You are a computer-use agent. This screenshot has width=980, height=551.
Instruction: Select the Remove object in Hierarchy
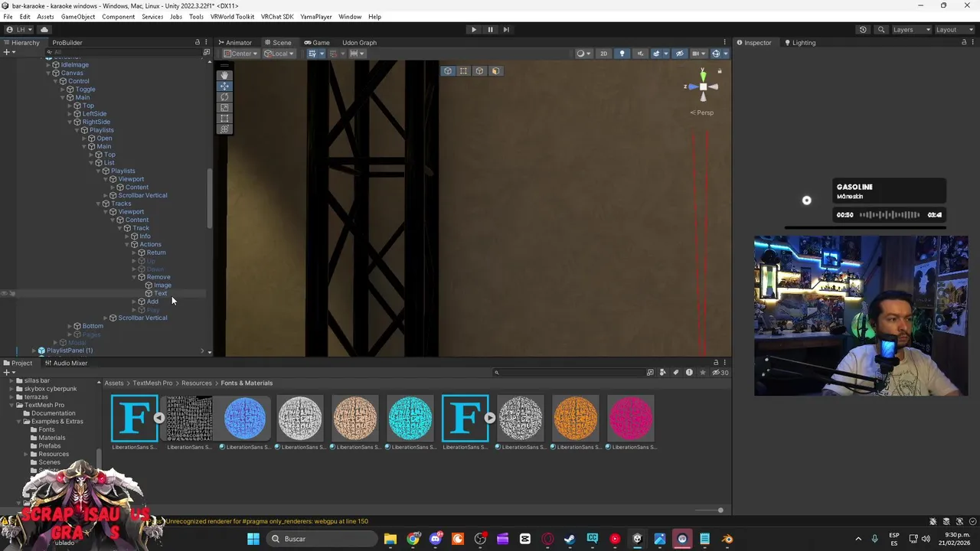[x=158, y=277]
